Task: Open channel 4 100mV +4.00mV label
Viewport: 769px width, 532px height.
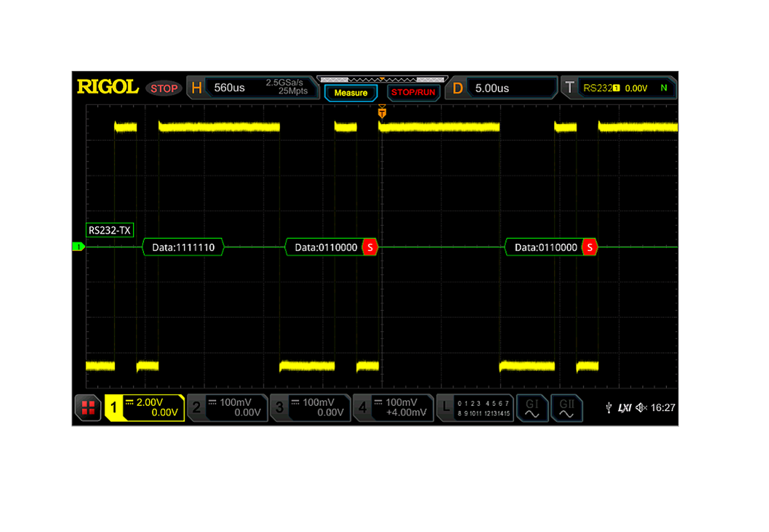Action: point(393,407)
